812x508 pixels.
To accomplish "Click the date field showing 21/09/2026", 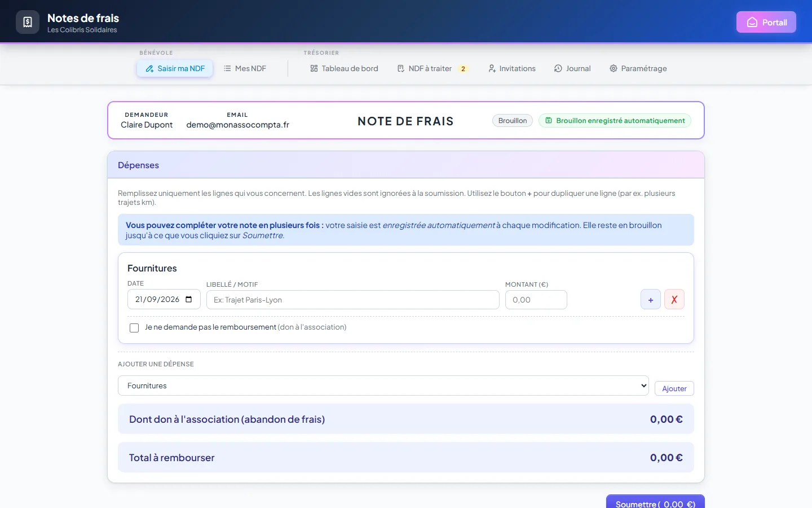I will pyautogui.click(x=164, y=300).
